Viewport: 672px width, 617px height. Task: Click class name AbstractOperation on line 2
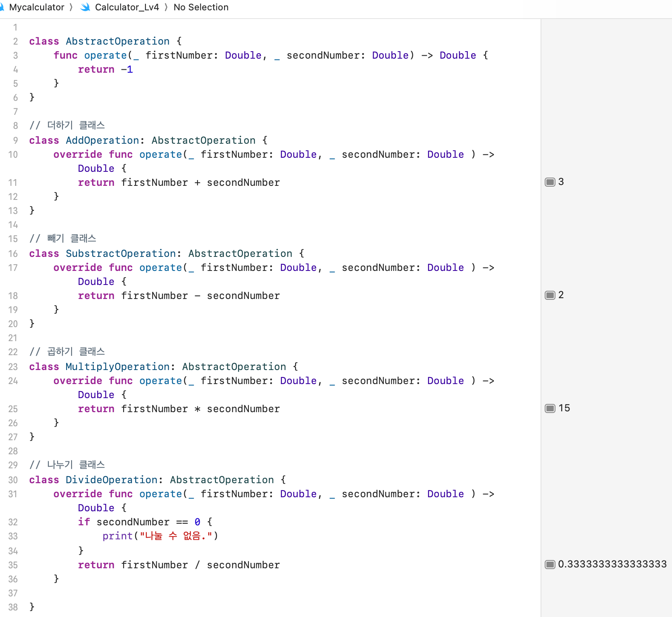(x=118, y=41)
